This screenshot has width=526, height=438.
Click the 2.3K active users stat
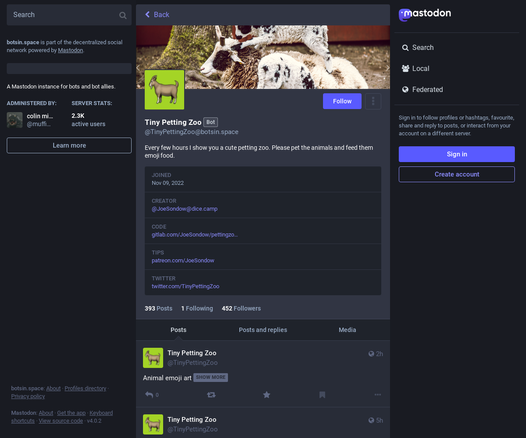click(88, 120)
